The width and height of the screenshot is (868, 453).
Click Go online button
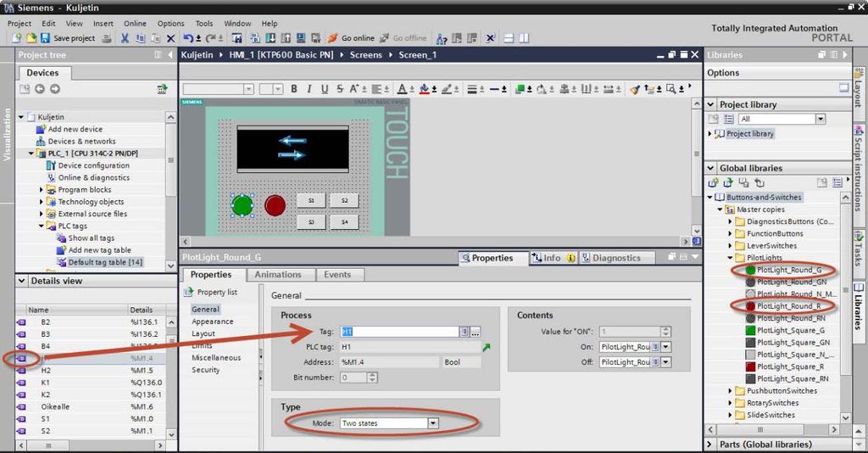(351, 38)
